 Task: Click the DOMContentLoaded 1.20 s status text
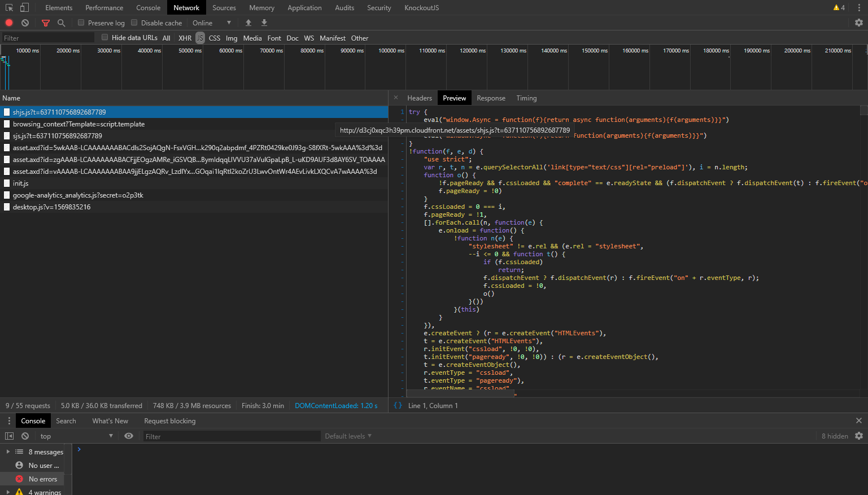coord(336,405)
